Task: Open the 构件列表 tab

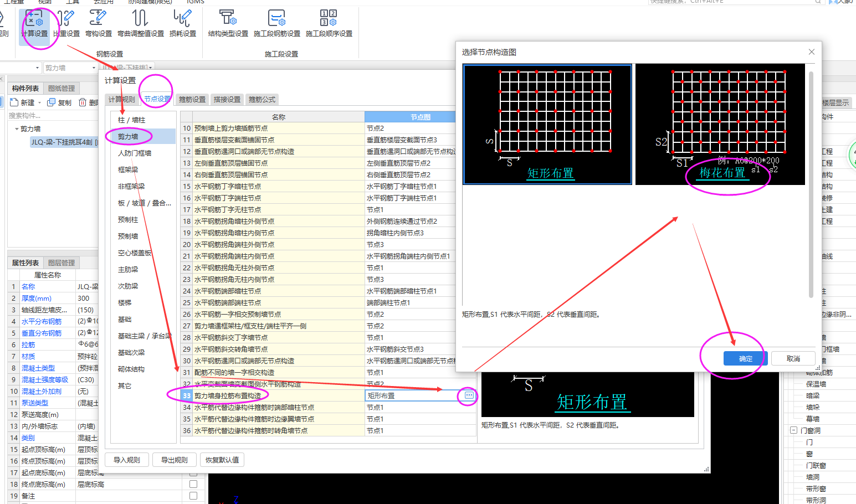Action: pos(25,88)
